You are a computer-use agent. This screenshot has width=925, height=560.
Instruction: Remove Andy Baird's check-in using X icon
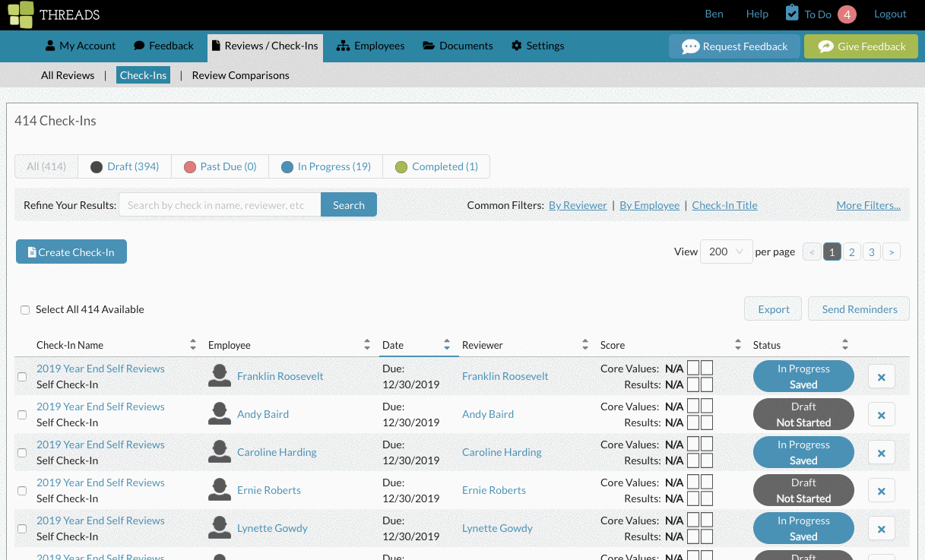coord(881,415)
